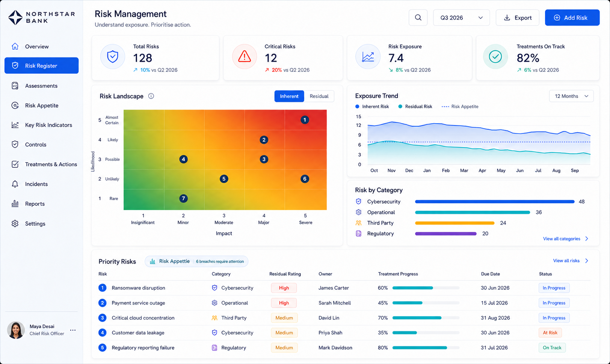This screenshot has width=610, height=364.
Task: Click chevron next to View all risks
Action: [587, 261]
